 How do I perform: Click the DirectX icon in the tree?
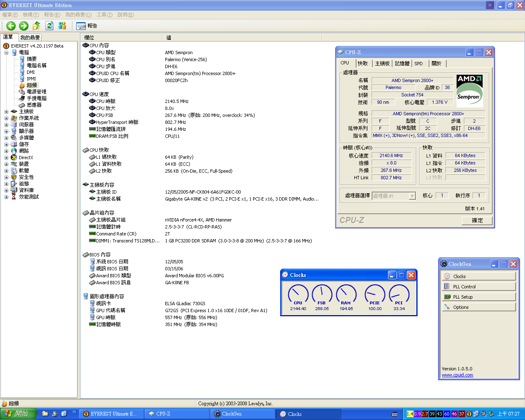14,157
